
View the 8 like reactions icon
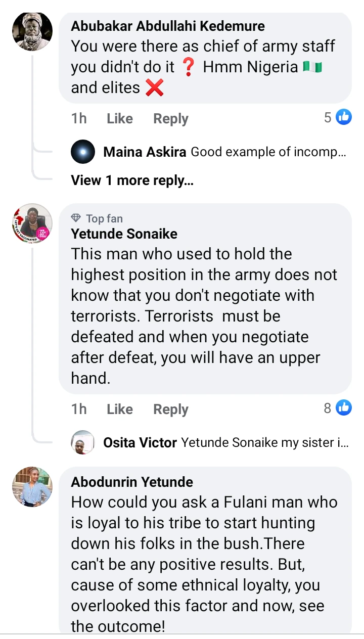[344, 407]
